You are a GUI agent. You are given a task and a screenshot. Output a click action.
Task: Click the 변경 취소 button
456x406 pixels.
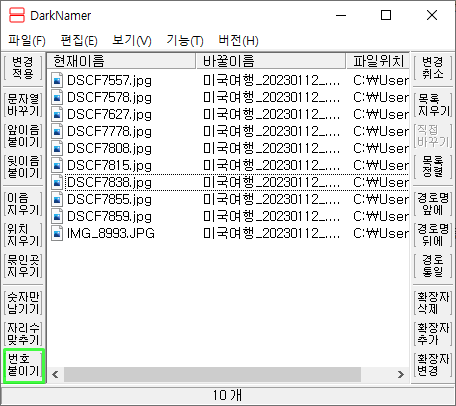(433, 68)
